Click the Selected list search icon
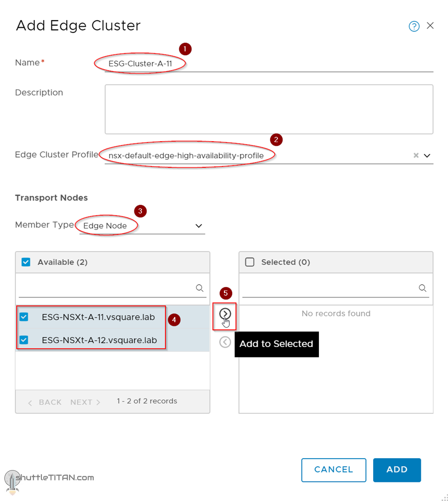Screen dimensions: 448x501 [422, 288]
